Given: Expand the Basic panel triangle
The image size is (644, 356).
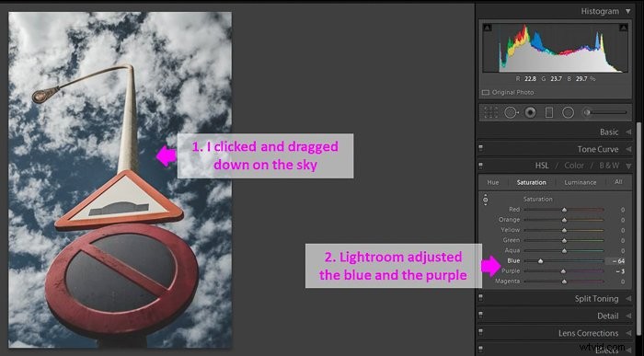Looking at the screenshot, I should (628, 132).
